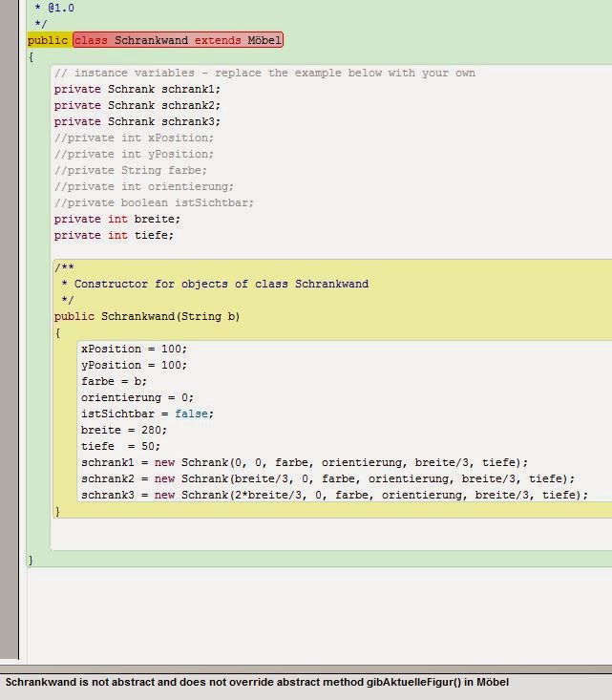Viewport: 612px width, 700px height.
Task: Click the commented line '//private boolean istSichtbar;'
Action: [154, 202]
